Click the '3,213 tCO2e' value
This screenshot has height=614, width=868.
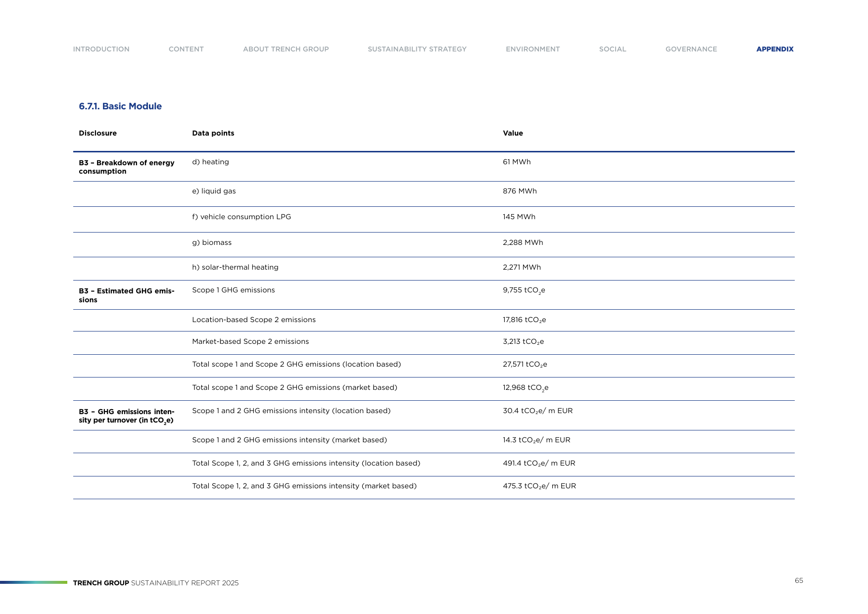coord(524,342)
